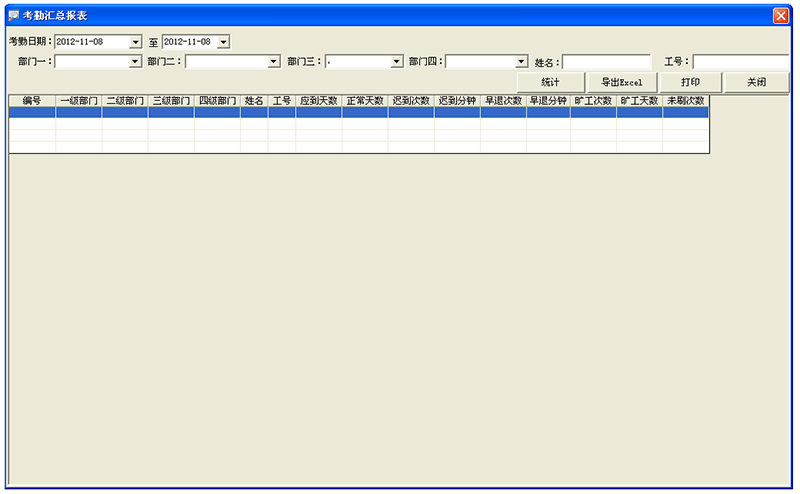Expand the 部门四 dropdown list
Image resolution: width=800 pixels, height=494 pixels.
(x=521, y=62)
